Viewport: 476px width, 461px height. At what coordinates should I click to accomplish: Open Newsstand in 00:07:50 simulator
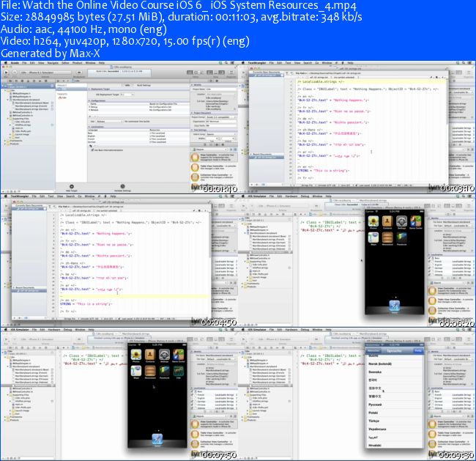[x=150, y=371]
